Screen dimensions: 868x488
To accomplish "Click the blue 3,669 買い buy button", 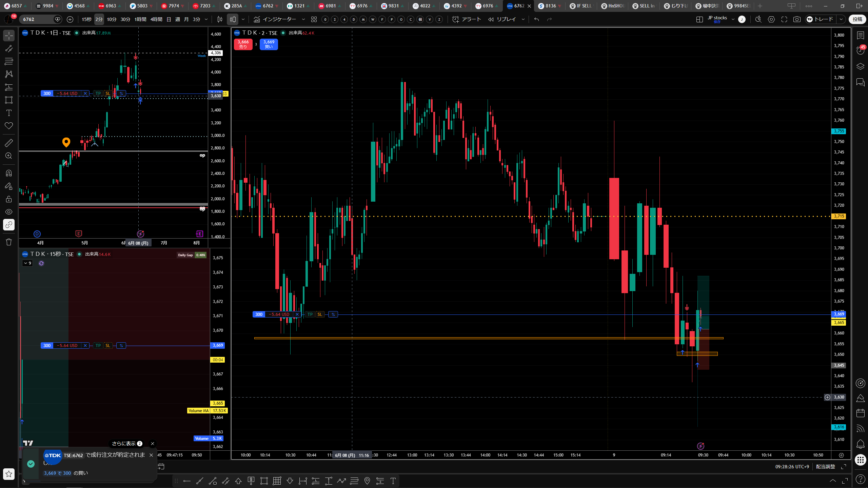I will pos(269,44).
